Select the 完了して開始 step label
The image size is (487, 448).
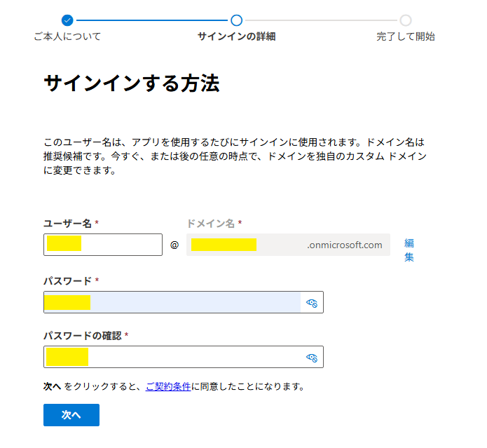point(406,36)
